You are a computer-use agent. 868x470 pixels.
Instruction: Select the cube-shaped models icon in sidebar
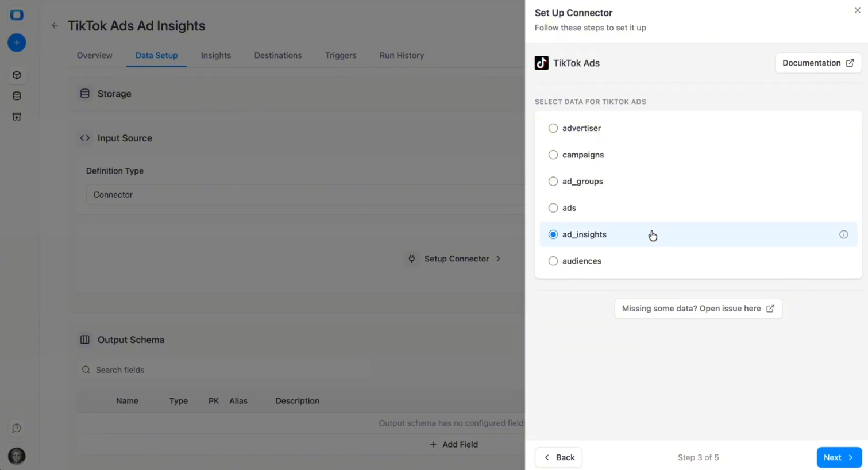[16, 75]
